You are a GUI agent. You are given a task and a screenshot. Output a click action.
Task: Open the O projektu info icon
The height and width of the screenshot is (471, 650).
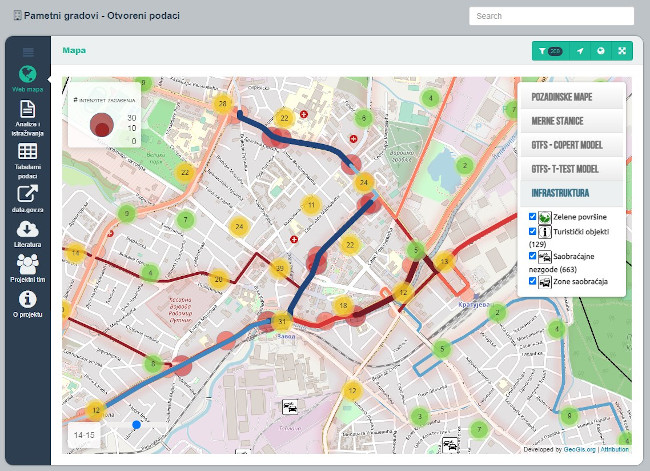click(x=28, y=298)
